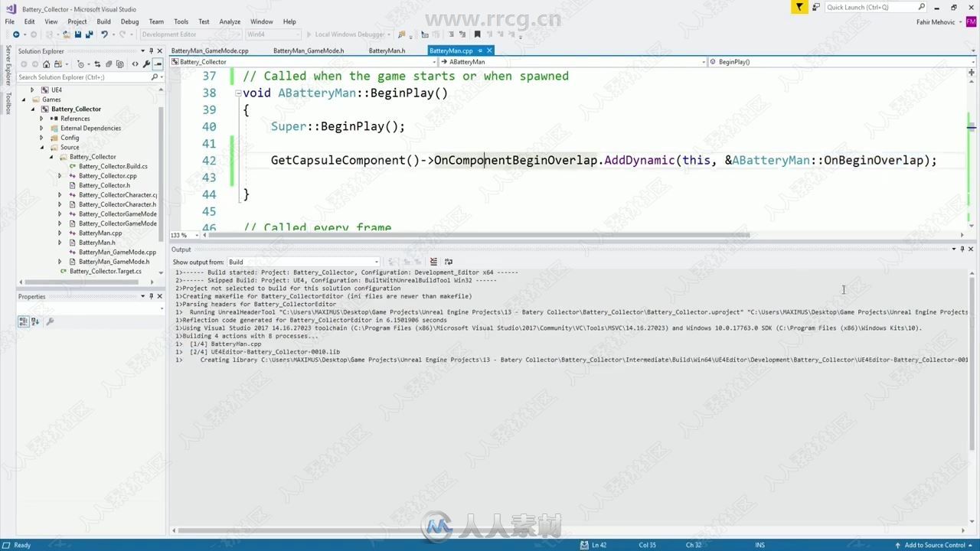Pin the Output panel auto-hide icon

click(x=963, y=249)
